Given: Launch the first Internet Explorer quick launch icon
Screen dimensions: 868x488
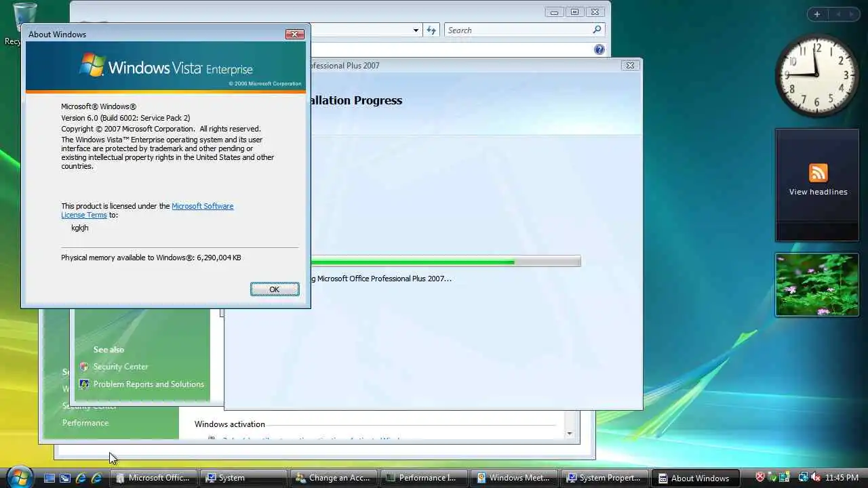Looking at the screenshot, I should click(x=81, y=478).
